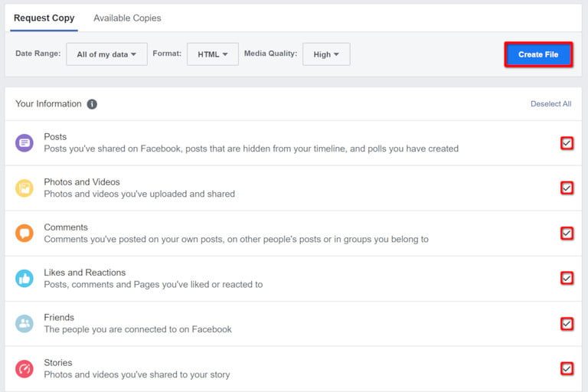Click the Deselect All link
This screenshot has height=392, width=588.
(550, 104)
